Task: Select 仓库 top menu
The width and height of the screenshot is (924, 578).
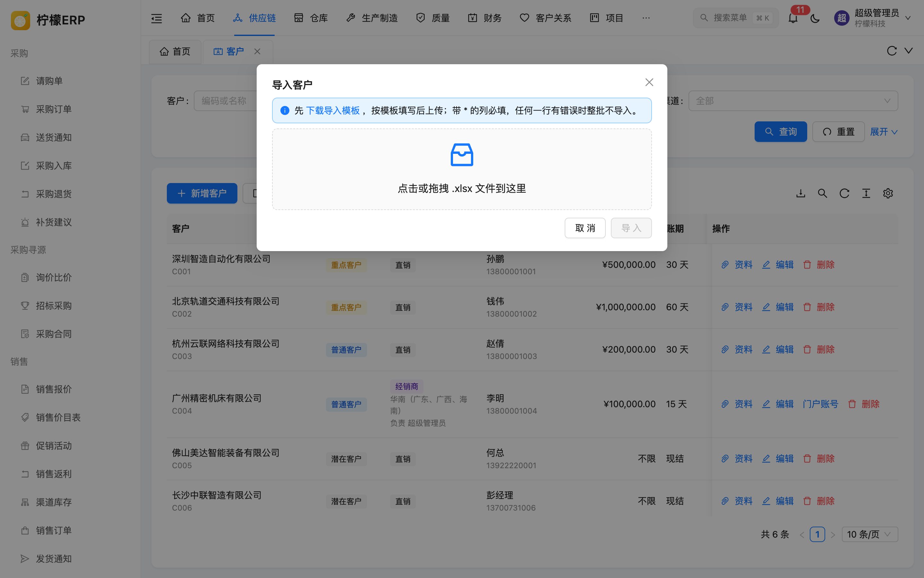Action: [x=311, y=18]
